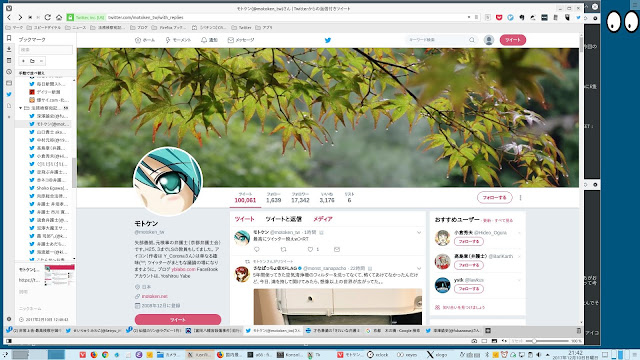Click the bookmarks panel search field
The width and height of the screenshot is (640, 360).
coord(45,50)
